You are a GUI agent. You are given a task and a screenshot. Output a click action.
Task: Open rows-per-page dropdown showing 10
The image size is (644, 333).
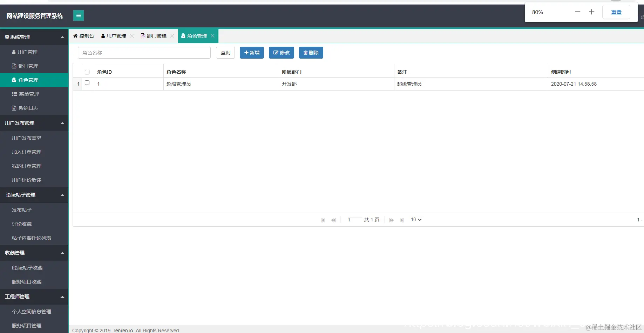point(416,220)
